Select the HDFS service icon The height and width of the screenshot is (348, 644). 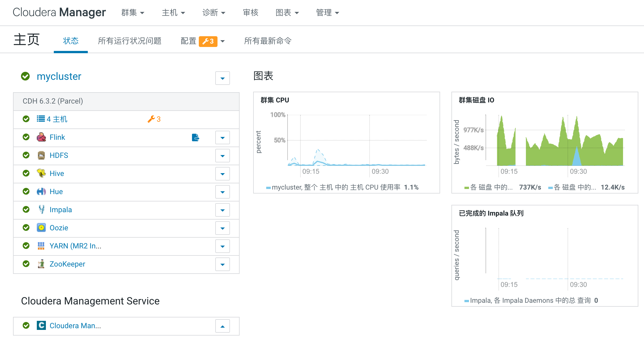click(x=41, y=155)
